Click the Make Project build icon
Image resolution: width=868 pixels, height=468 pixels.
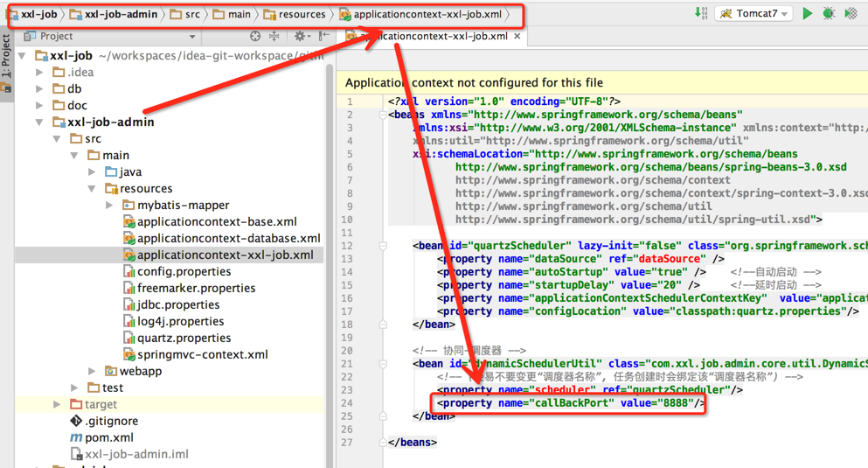(701, 13)
